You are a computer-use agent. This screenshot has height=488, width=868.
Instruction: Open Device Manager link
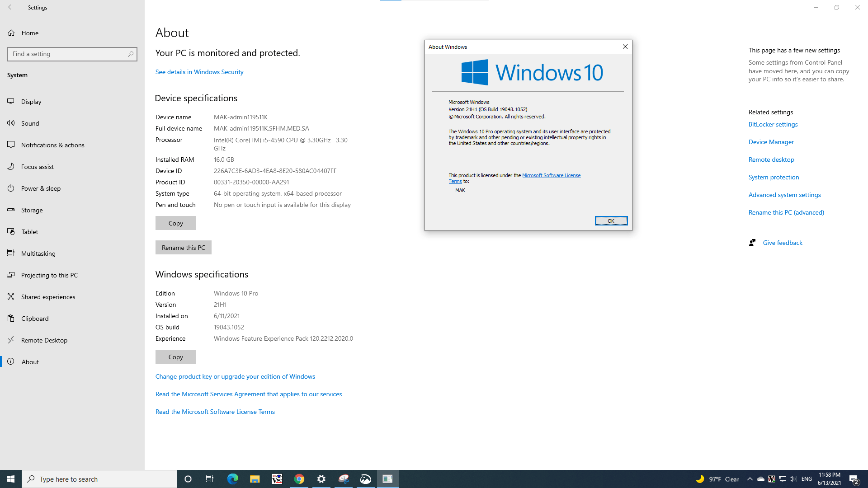(x=771, y=142)
